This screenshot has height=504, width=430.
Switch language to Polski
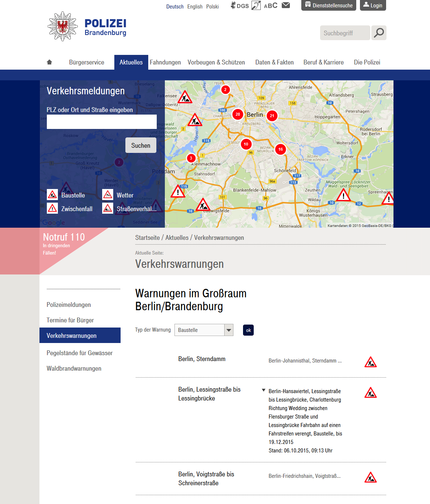[212, 7]
